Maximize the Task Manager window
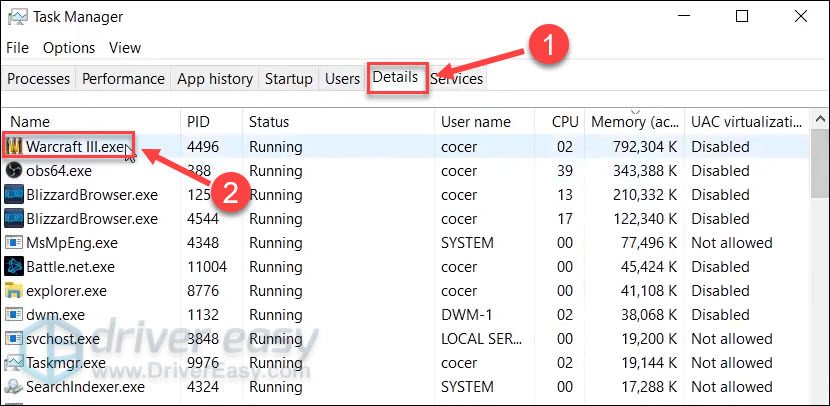The height and width of the screenshot is (406, 830). point(742,16)
